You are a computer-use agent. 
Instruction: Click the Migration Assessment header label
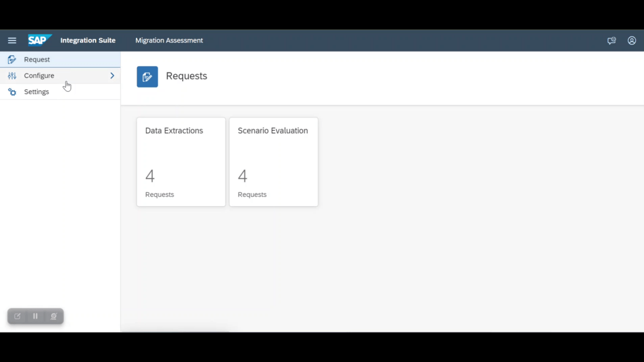click(x=169, y=40)
